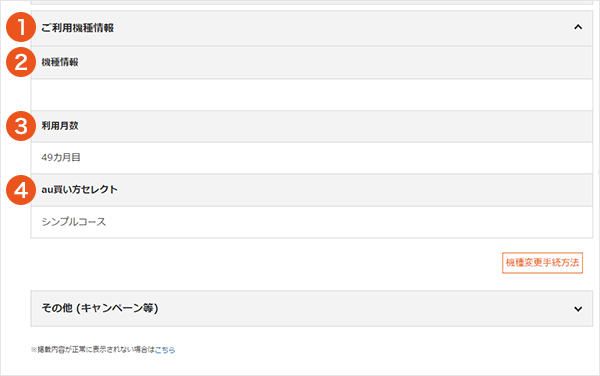Expand その他 (キャンペーン等) with down chevron
600x376 pixels.
578,309
